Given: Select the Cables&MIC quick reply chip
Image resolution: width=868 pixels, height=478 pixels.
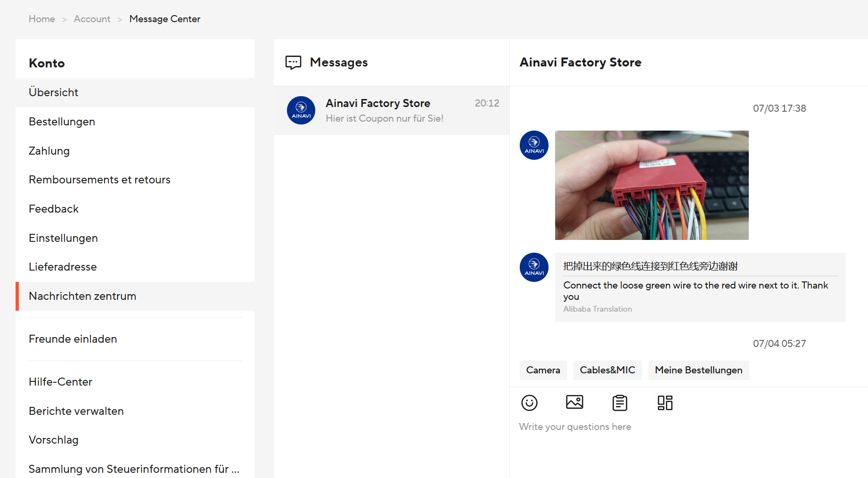Looking at the screenshot, I should [607, 370].
